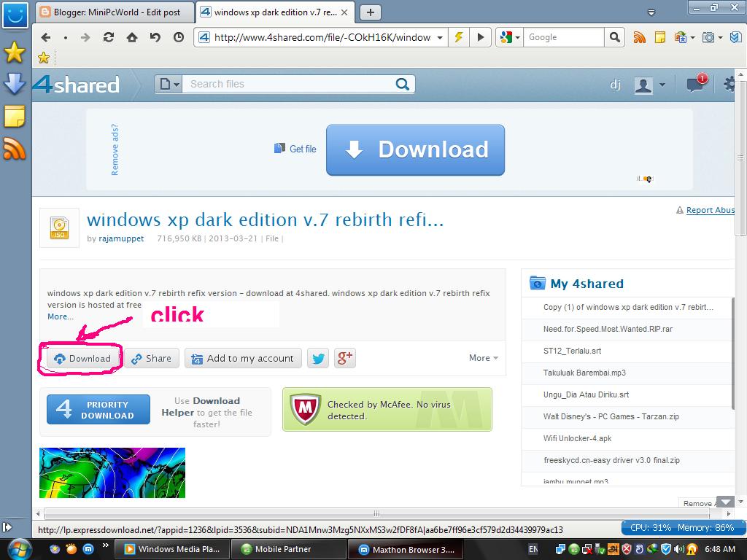The image size is (747, 560).
Task: Open Need.for.Speed.Most.Wanted.RIP.rar file
Action: point(608,329)
